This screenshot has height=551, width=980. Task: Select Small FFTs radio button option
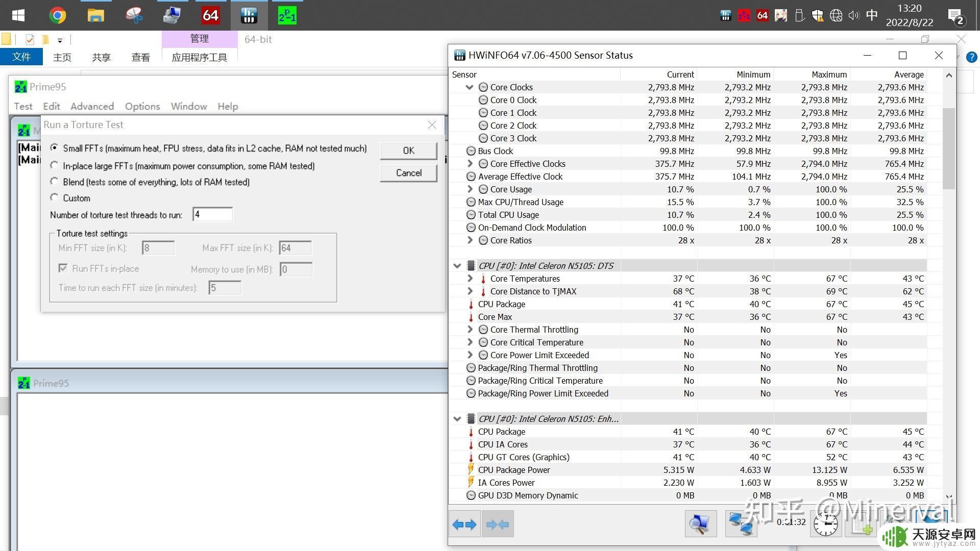click(x=54, y=148)
